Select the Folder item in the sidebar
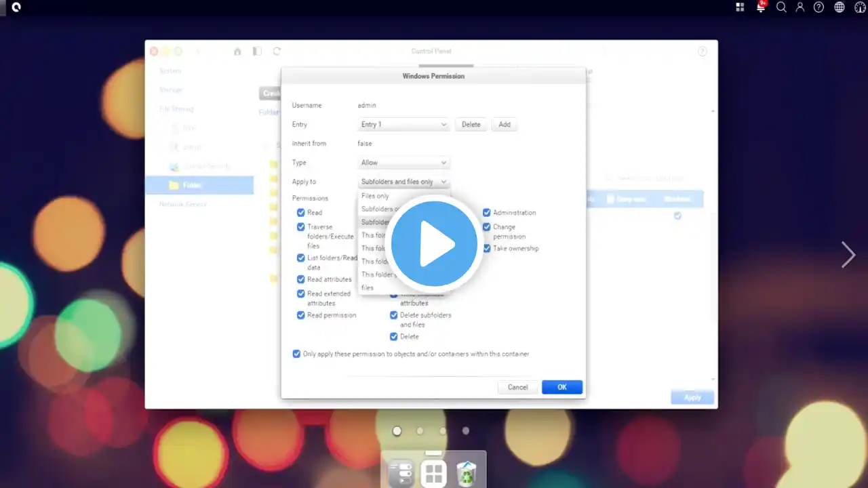The image size is (868, 488). 199,185
